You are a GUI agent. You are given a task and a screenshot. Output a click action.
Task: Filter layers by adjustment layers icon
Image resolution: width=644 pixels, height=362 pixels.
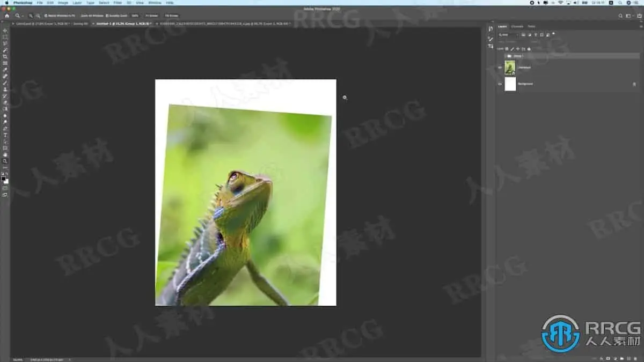point(530,34)
